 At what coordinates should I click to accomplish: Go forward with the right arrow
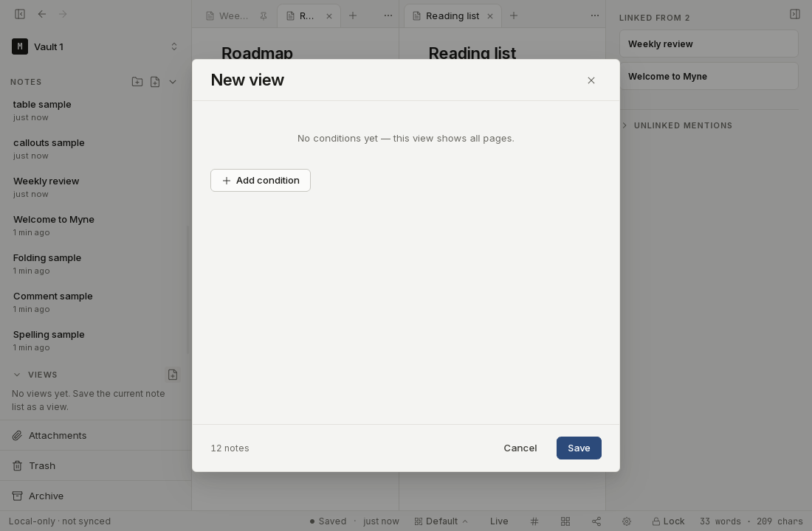[x=63, y=14]
